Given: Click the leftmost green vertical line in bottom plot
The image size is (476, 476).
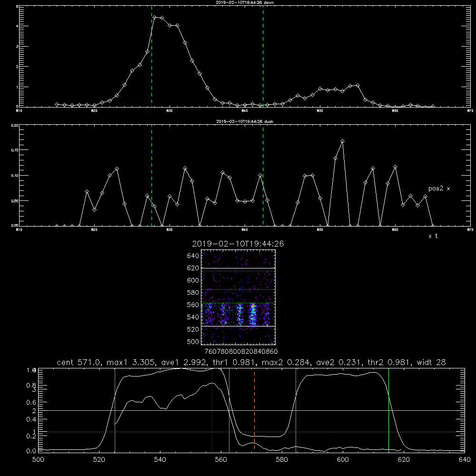Looking at the screenshot, I should pos(115,410).
